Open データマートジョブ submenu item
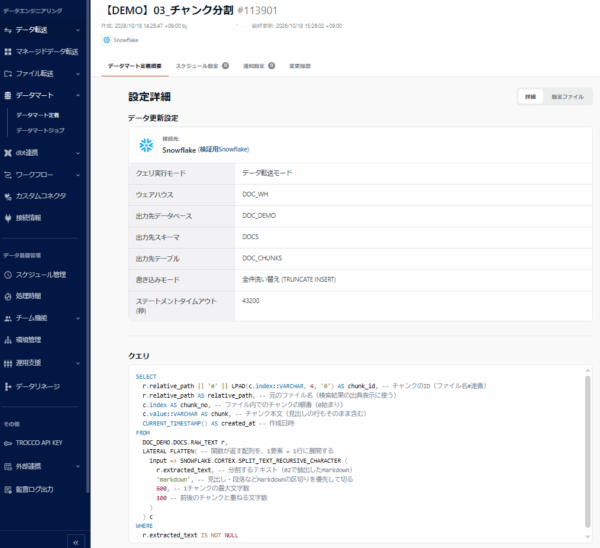The width and height of the screenshot is (600, 548). point(40,130)
